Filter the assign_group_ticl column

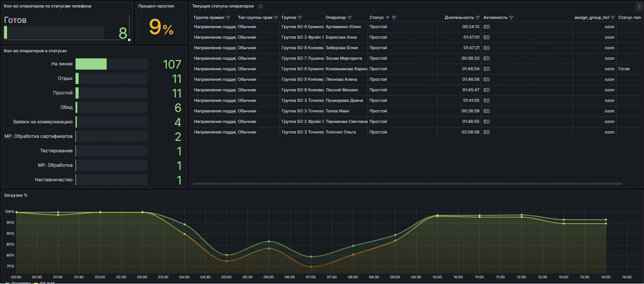tap(612, 18)
